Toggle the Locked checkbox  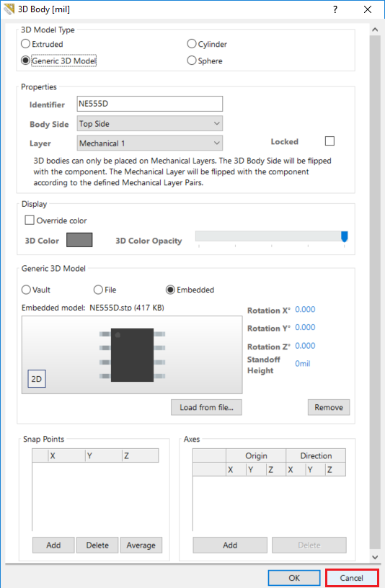329,141
